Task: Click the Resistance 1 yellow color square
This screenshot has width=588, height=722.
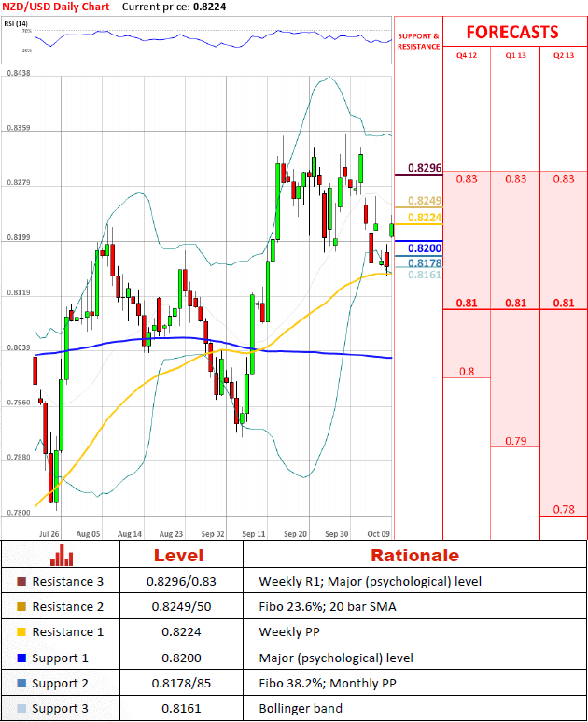Action: 22,632
